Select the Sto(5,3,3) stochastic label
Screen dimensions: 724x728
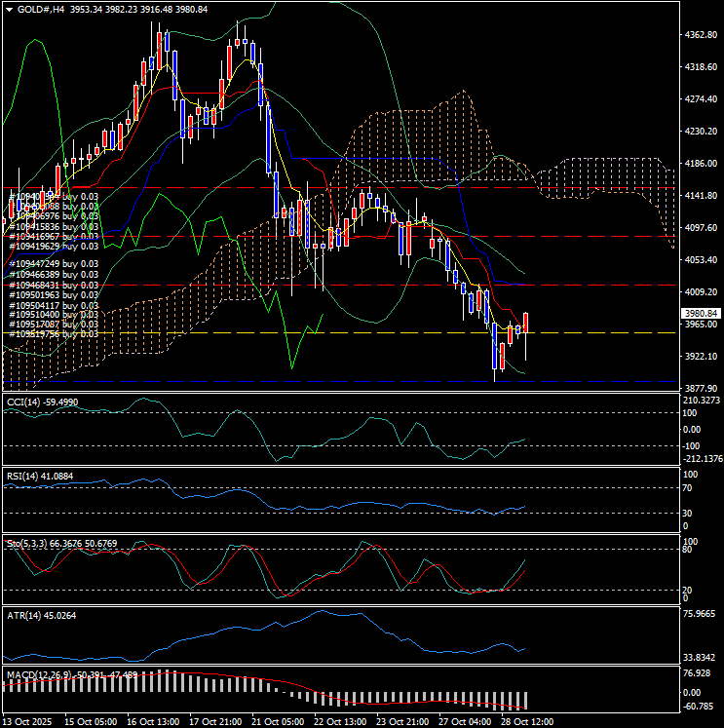pos(62,543)
